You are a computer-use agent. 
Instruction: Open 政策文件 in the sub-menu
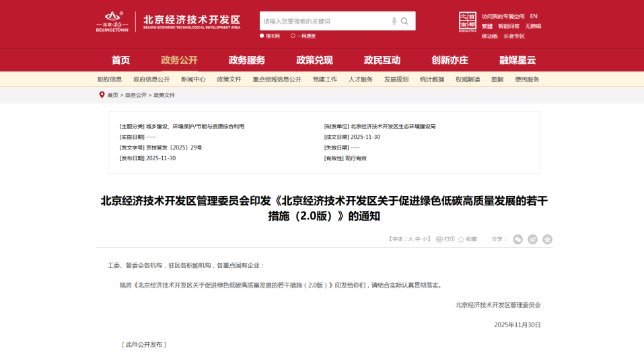click(229, 79)
